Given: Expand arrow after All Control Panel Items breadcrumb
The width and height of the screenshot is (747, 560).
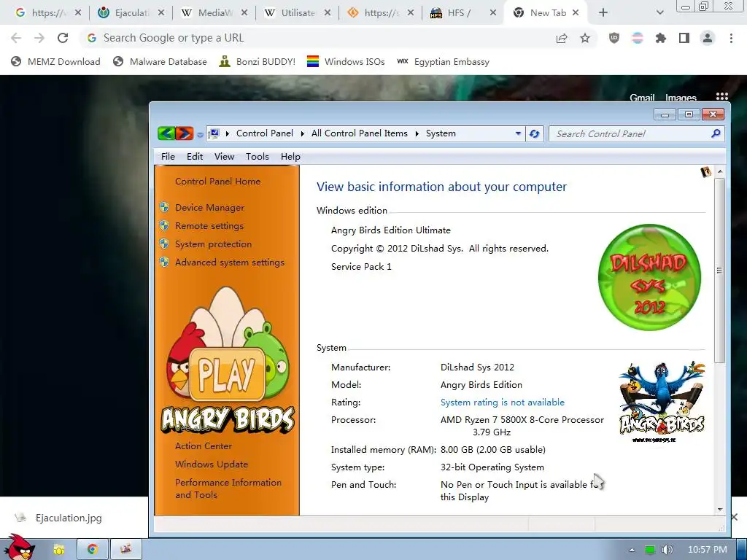Looking at the screenshot, I should 417,134.
